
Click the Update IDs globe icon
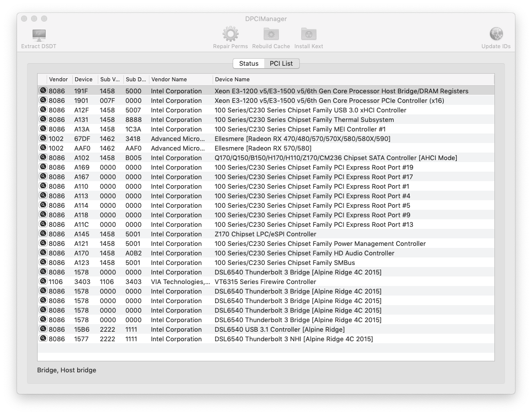(496, 34)
